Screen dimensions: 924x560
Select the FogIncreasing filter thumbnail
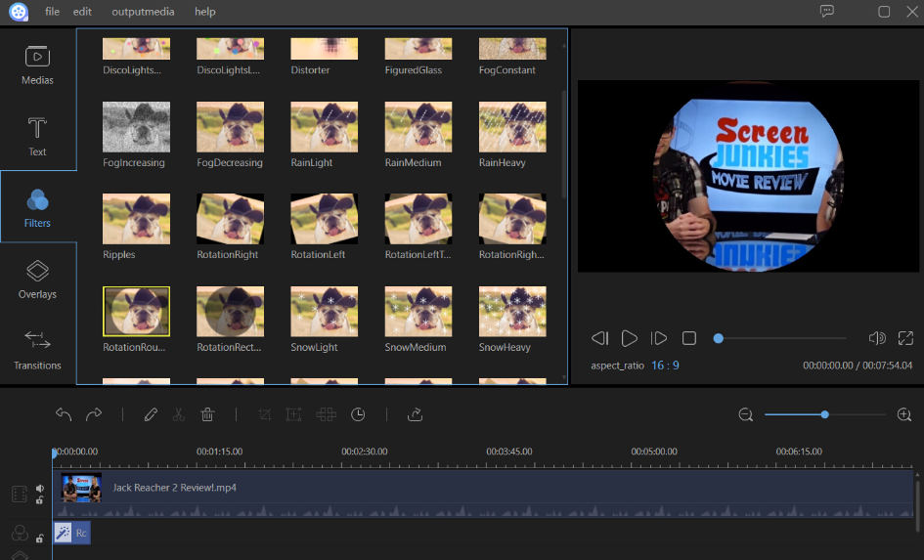pyautogui.click(x=136, y=127)
